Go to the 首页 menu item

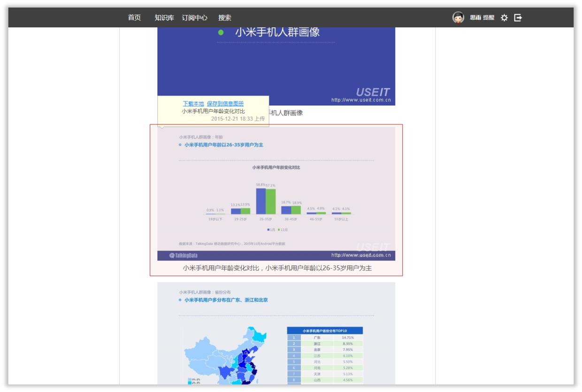(x=134, y=17)
